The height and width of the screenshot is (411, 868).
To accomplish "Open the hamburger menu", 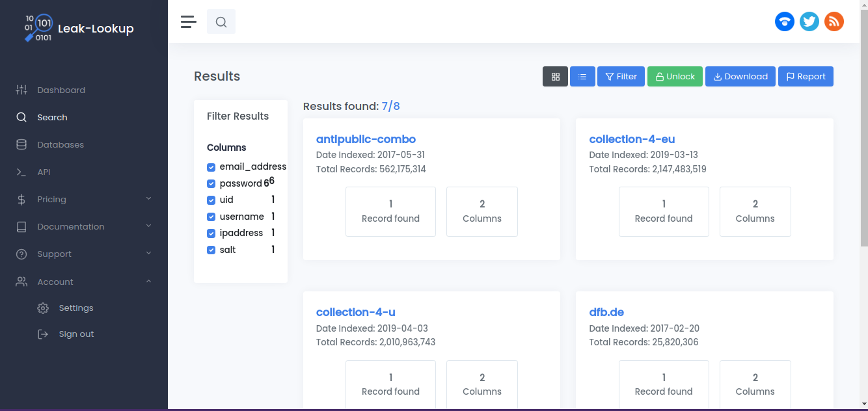I will 188,21.
